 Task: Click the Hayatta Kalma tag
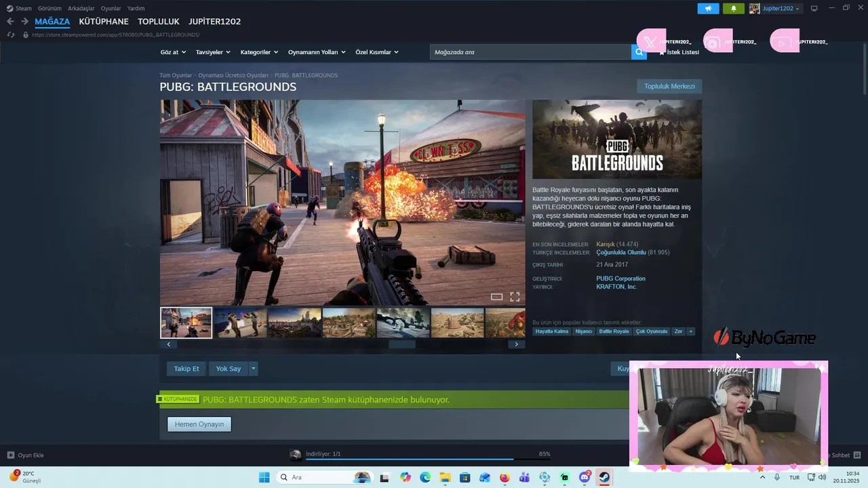(x=552, y=331)
